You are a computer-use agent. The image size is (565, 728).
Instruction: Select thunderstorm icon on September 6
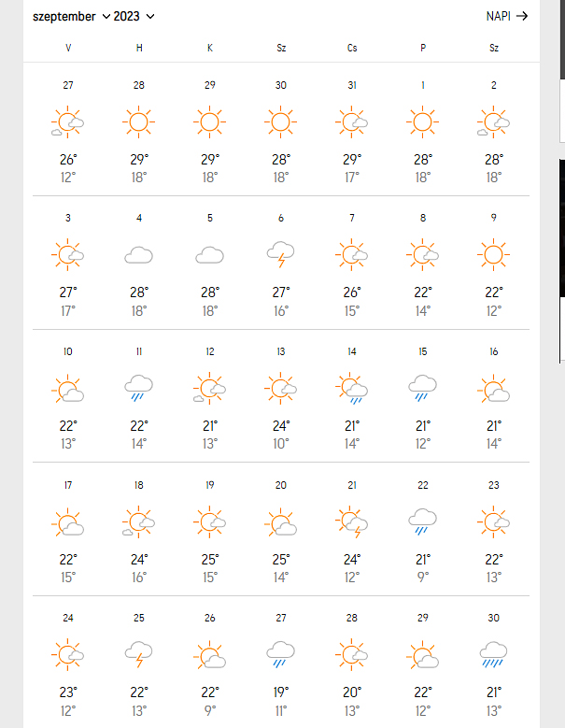(x=281, y=254)
